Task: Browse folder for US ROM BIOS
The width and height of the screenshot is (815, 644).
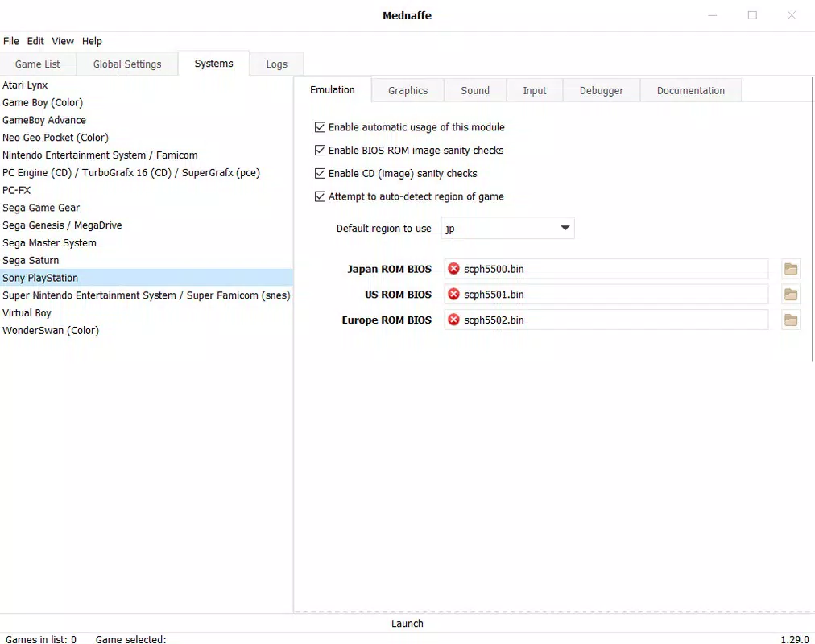Action: 791,295
